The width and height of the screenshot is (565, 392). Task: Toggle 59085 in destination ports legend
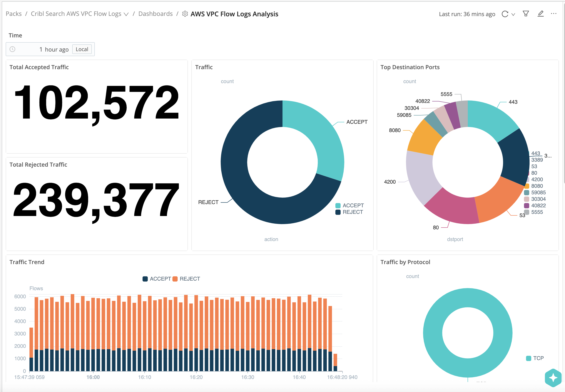point(535,193)
